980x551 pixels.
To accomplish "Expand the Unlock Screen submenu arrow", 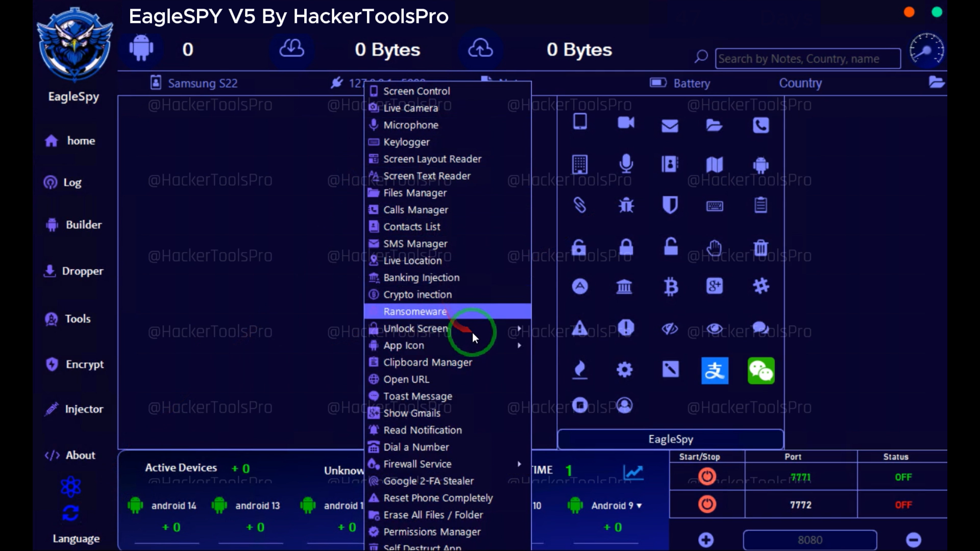I will pos(519,329).
